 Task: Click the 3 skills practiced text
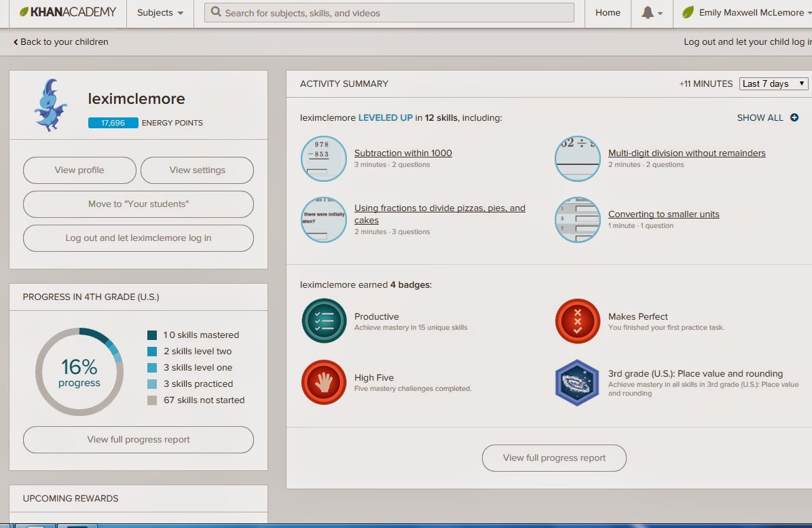point(198,384)
